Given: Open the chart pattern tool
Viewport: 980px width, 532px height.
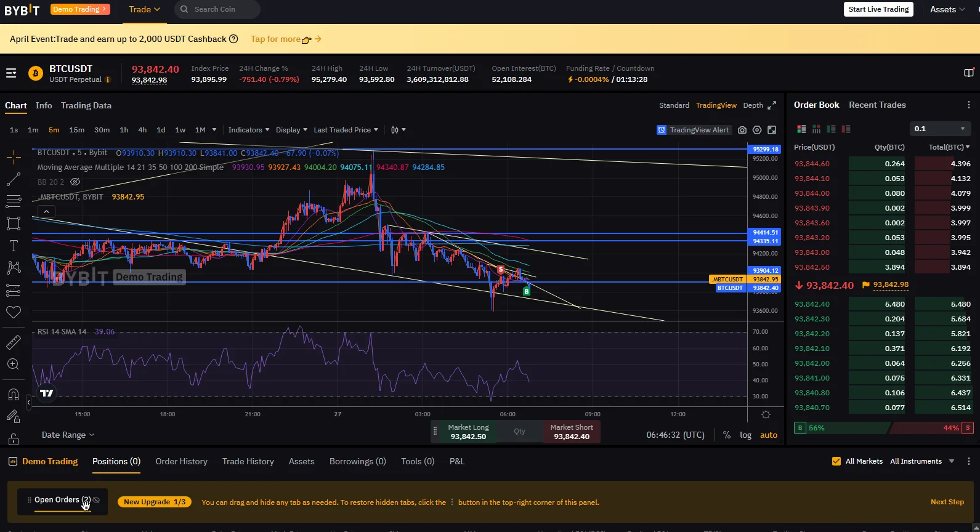Looking at the screenshot, I should [x=14, y=267].
